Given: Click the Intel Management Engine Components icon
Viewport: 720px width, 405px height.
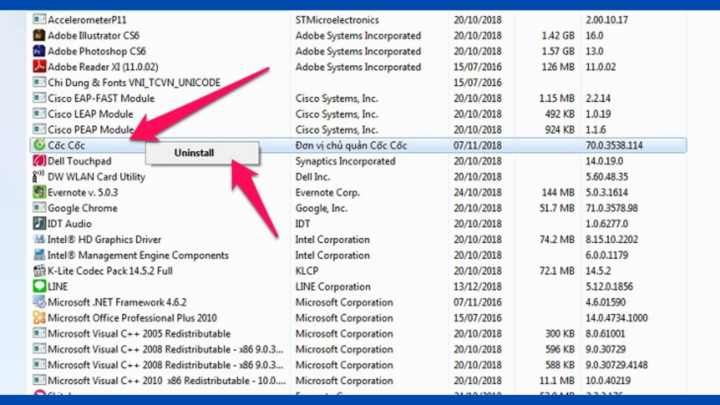Looking at the screenshot, I should 39,255.
